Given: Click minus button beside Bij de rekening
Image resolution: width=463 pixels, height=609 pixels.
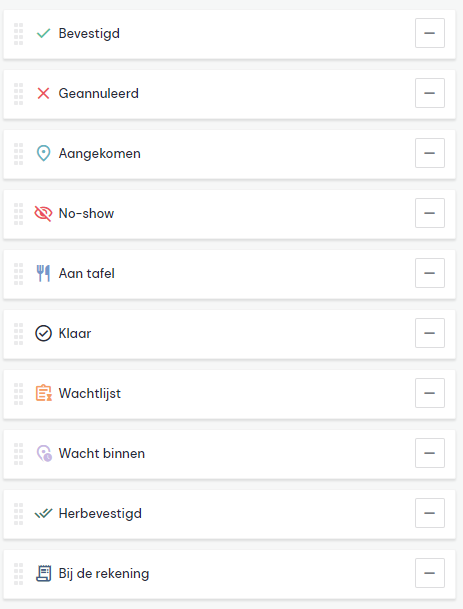Looking at the screenshot, I should (x=430, y=573).
